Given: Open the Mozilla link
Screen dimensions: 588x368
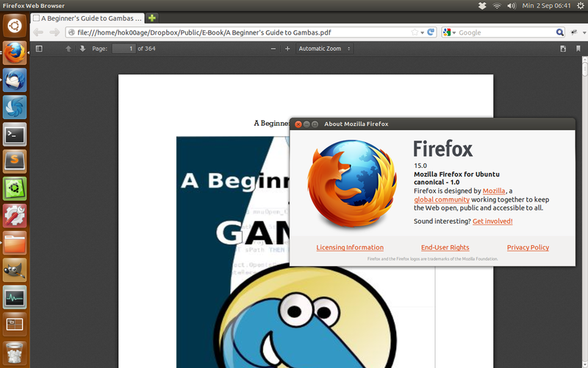Looking at the screenshot, I should pos(493,191).
